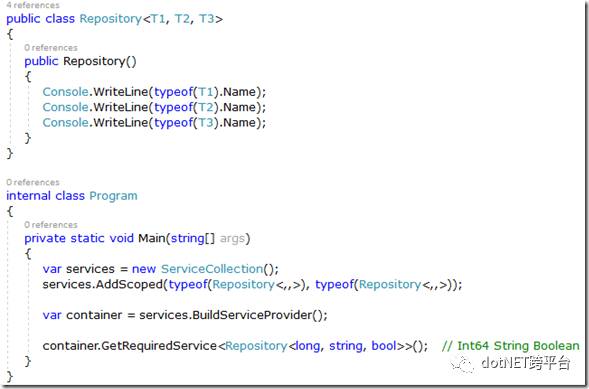Click the static keyword in Main signature
The width and height of the screenshot is (589, 389).
87,238
